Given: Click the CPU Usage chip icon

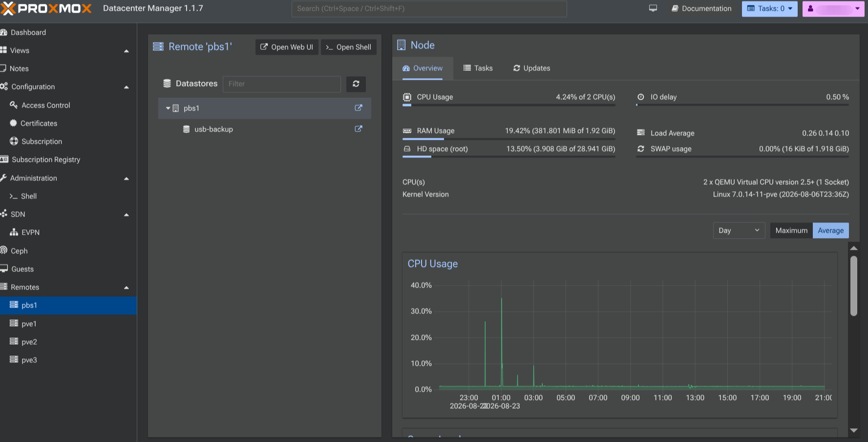Looking at the screenshot, I should 407,97.
